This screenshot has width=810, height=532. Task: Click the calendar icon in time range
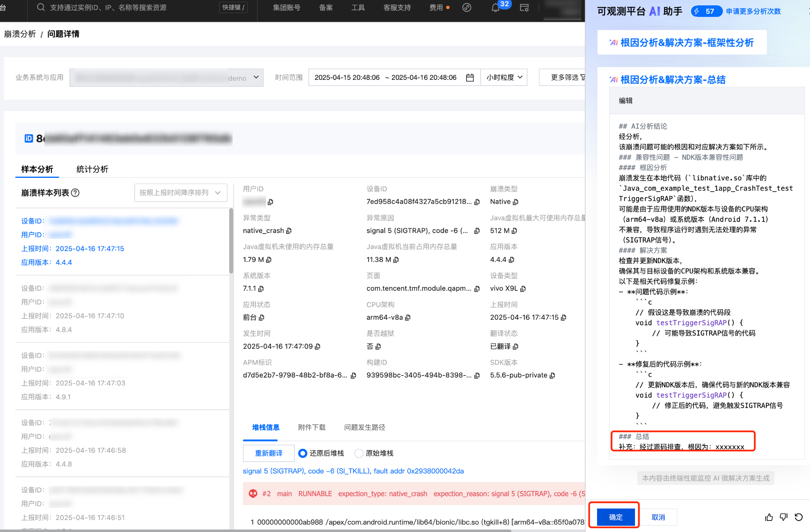[x=470, y=77]
